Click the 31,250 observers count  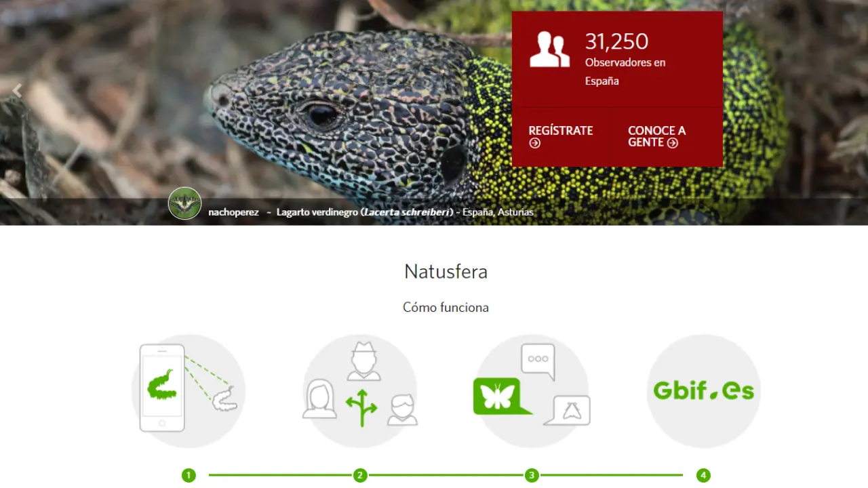[x=616, y=42]
